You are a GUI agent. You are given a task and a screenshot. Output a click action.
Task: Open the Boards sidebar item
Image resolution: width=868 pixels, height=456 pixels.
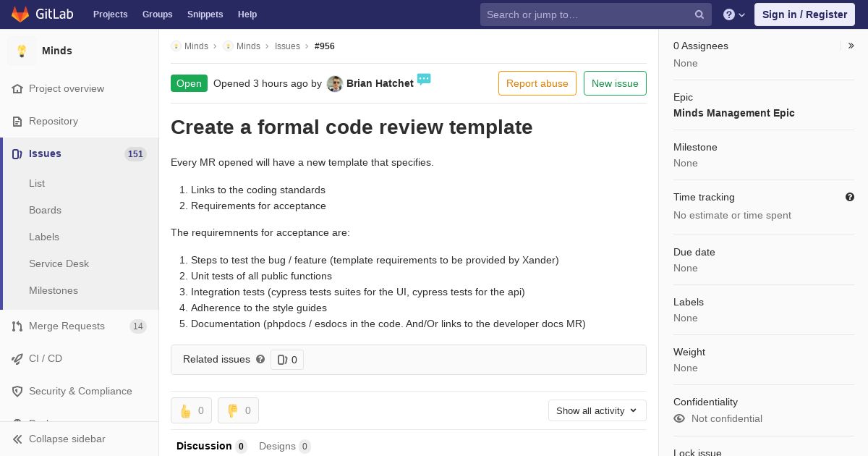click(x=45, y=210)
